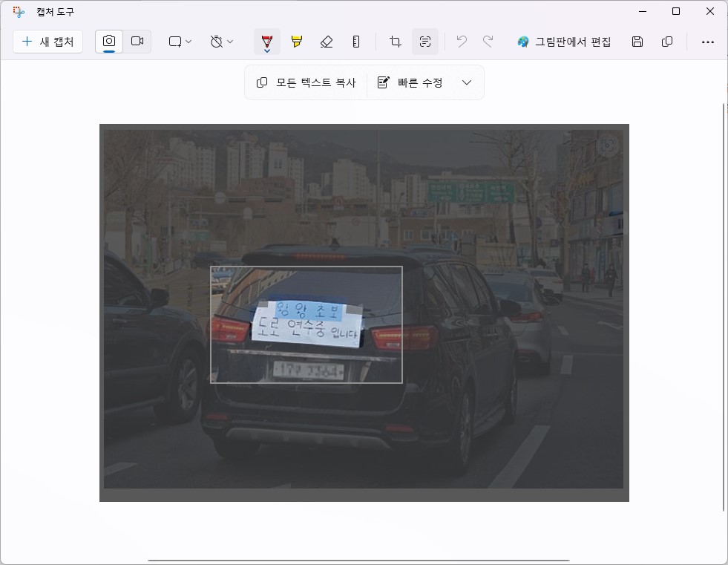The width and height of the screenshot is (728, 565).
Task: Open the snip shape mode dropdown
Action: click(180, 42)
